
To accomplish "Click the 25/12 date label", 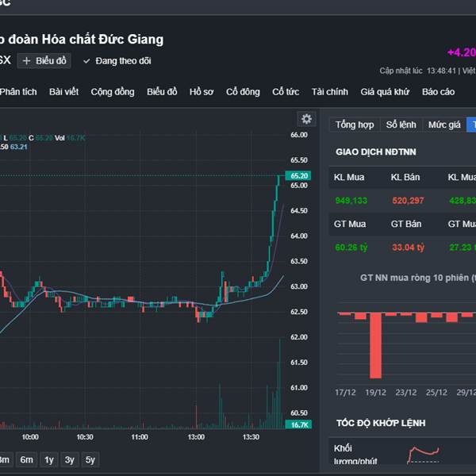I will (x=436, y=393).
